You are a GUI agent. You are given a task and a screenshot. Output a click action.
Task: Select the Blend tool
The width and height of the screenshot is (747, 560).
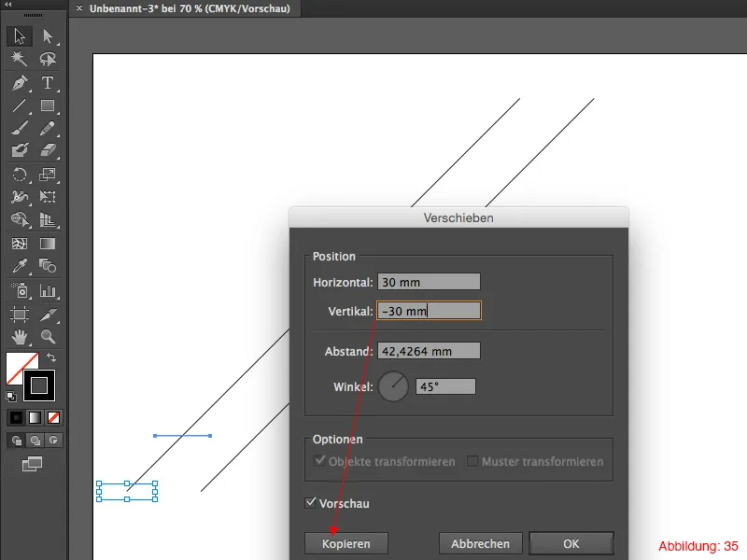click(48, 266)
